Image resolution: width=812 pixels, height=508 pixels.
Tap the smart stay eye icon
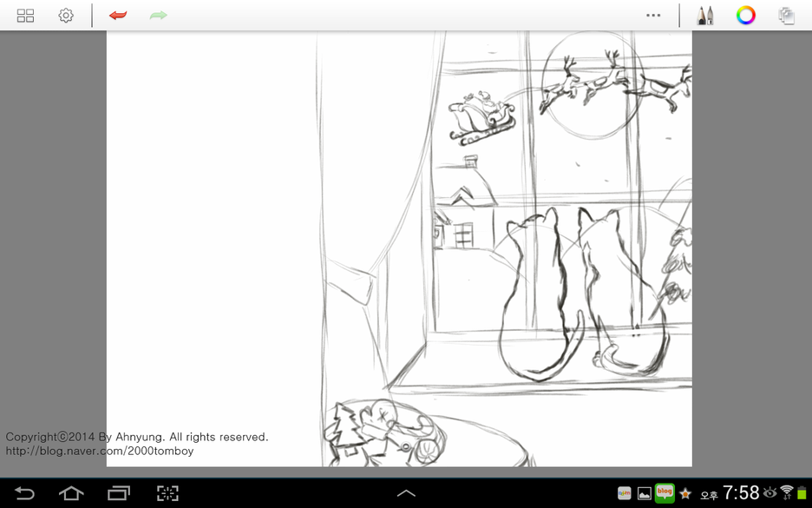[x=769, y=492]
